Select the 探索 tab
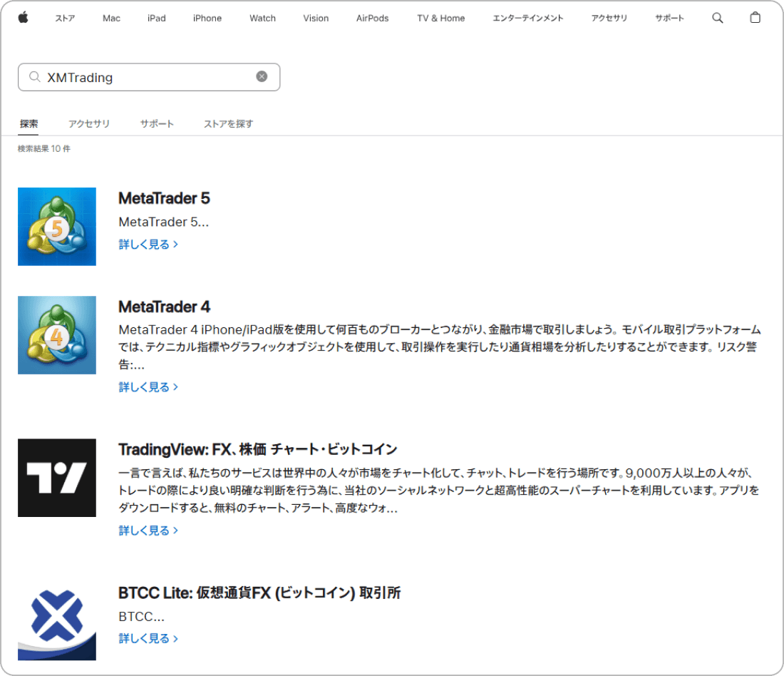This screenshot has height=676, width=784. pos(29,123)
